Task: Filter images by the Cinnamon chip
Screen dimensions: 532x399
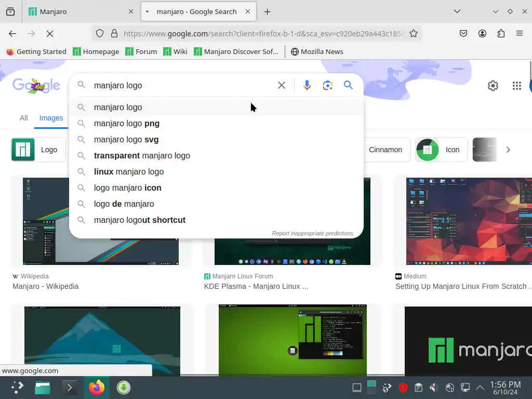Action: click(x=386, y=150)
